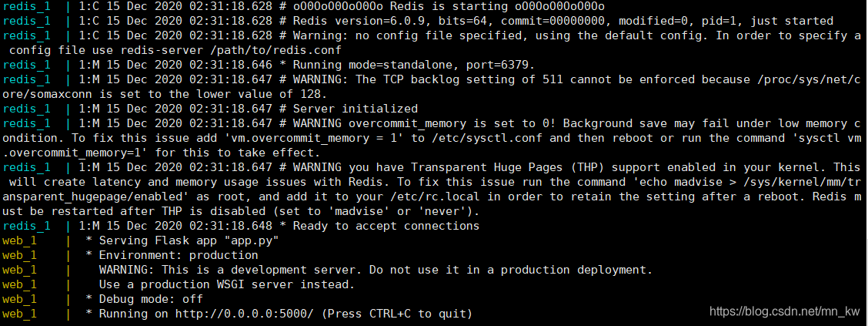Click "Environment: production" text
Image resolution: width=868 pixels, height=326 pixels.
click(x=179, y=255)
